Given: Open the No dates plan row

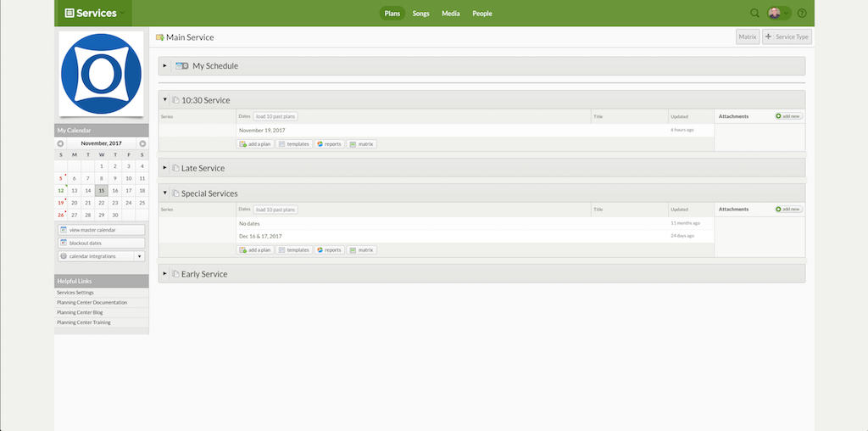Looking at the screenshot, I should point(475,223).
